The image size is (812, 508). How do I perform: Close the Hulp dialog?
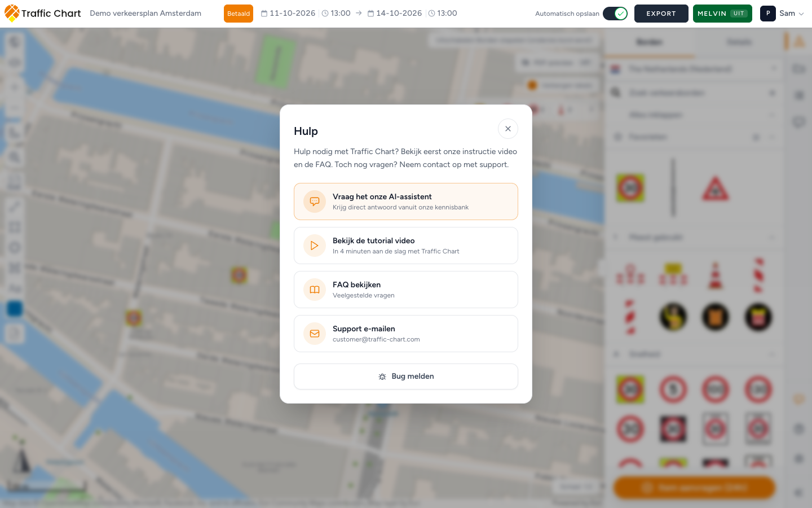(508, 129)
